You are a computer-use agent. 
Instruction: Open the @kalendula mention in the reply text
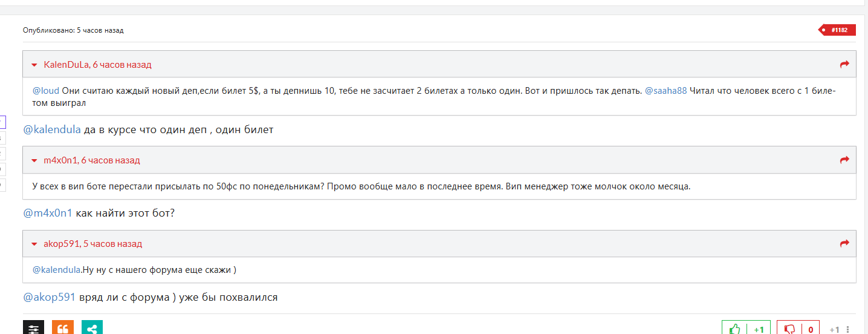click(x=52, y=129)
